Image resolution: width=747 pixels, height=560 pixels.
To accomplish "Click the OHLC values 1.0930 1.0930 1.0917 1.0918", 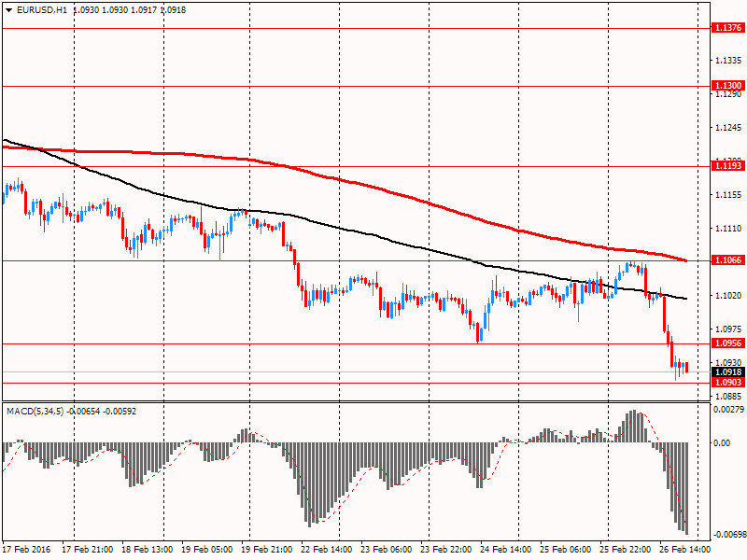I will click(x=130, y=10).
